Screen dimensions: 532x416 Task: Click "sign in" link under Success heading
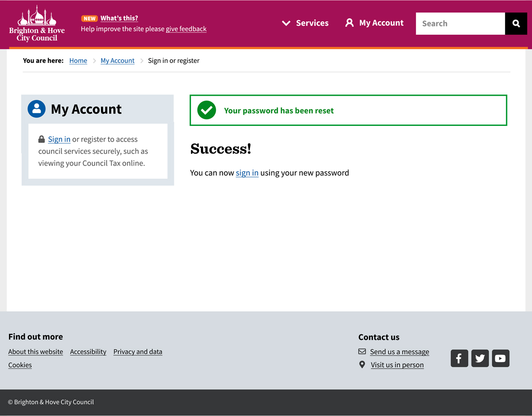point(247,173)
